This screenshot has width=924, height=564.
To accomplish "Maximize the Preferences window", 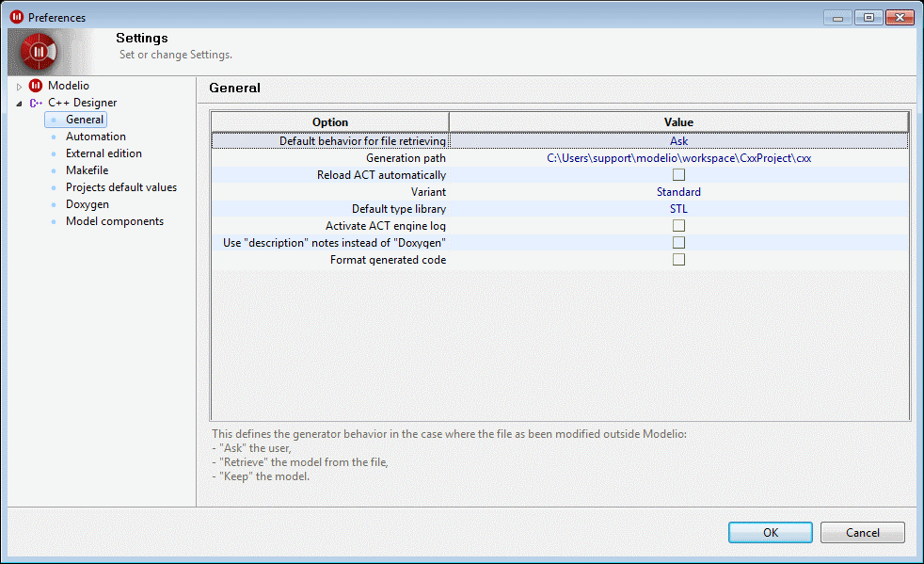I will [868, 18].
